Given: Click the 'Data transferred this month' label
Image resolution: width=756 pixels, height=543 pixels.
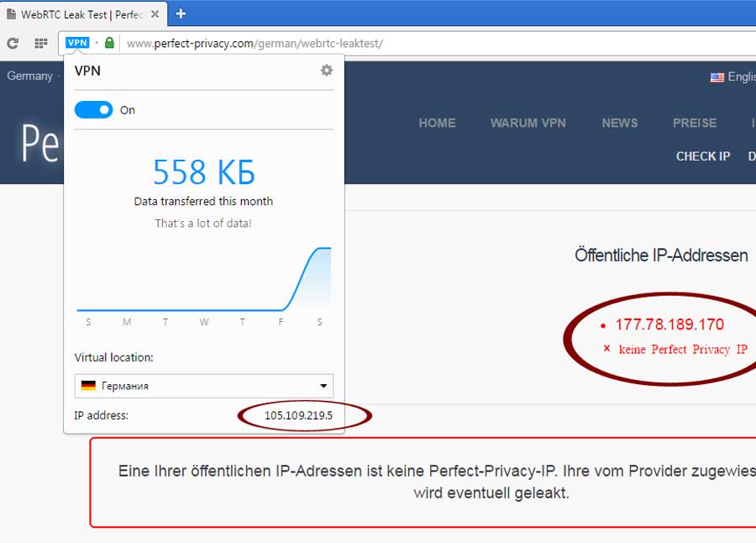Looking at the screenshot, I should [x=203, y=201].
